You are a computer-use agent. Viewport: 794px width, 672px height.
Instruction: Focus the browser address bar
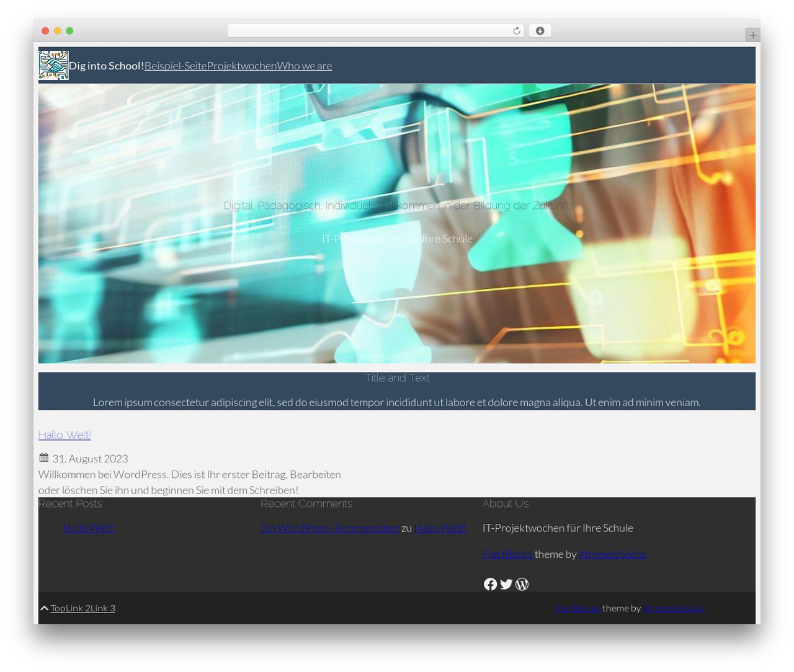(376, 31)
